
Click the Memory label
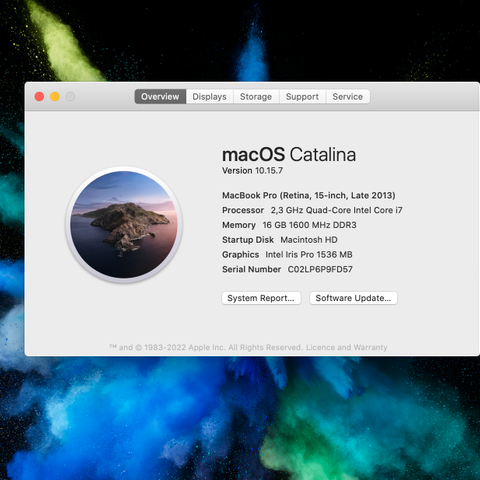239,225
